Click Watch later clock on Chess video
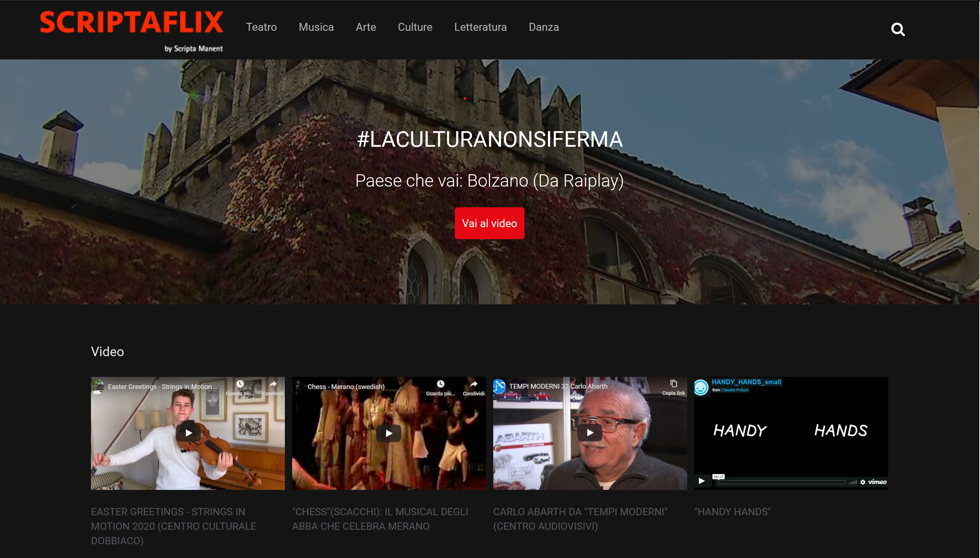This screenshot has width=980, height=558. 440,384
